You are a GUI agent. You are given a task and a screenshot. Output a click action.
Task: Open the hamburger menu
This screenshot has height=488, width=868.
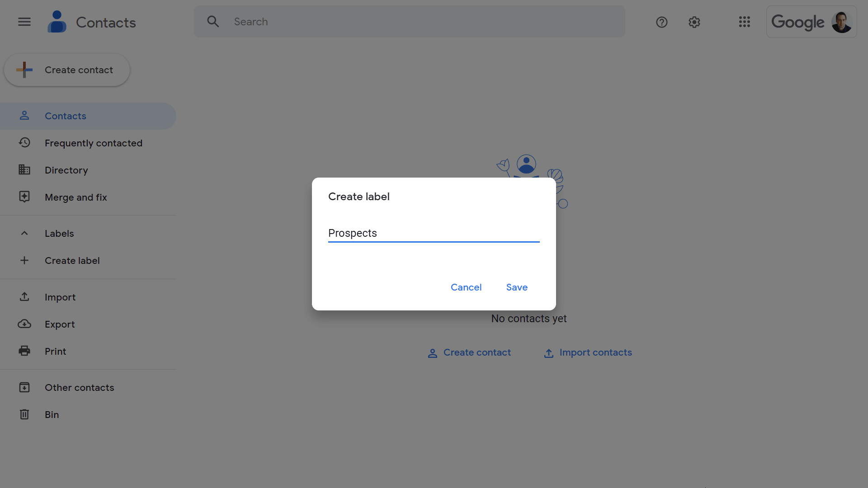pos(24,21)
